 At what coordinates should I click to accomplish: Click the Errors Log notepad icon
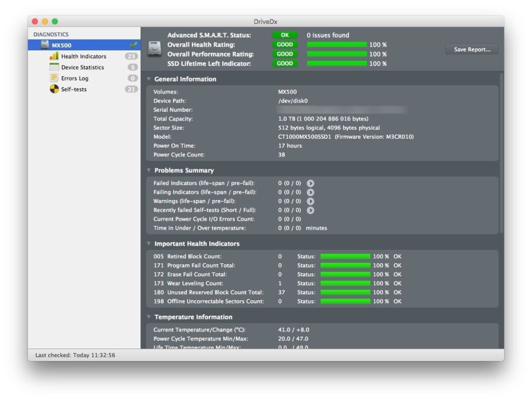pyautogui.click(x=54, y=78)
